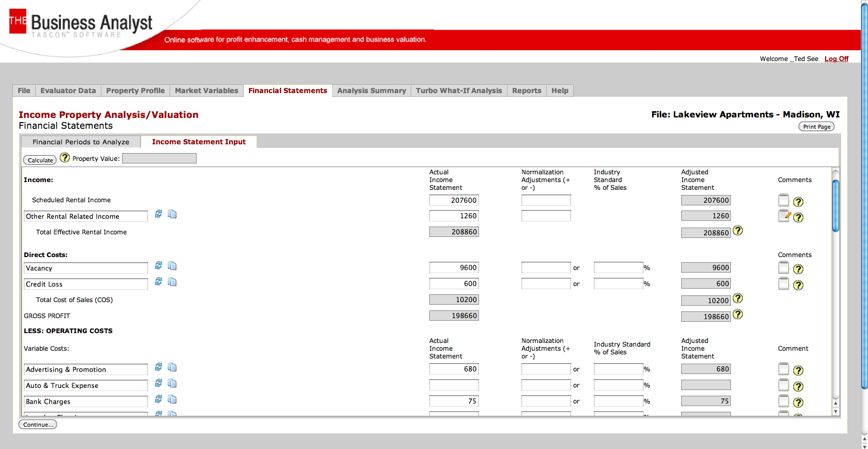Screen dimensions: 868x449
Task: Click the statement panel's blue scrollbar thumb
Action: [835, 205]
